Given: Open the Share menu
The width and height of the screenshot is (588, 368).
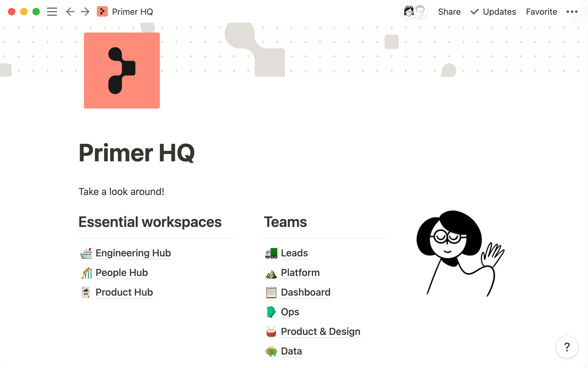Looking at the screenshot, I should pos(449,12).
